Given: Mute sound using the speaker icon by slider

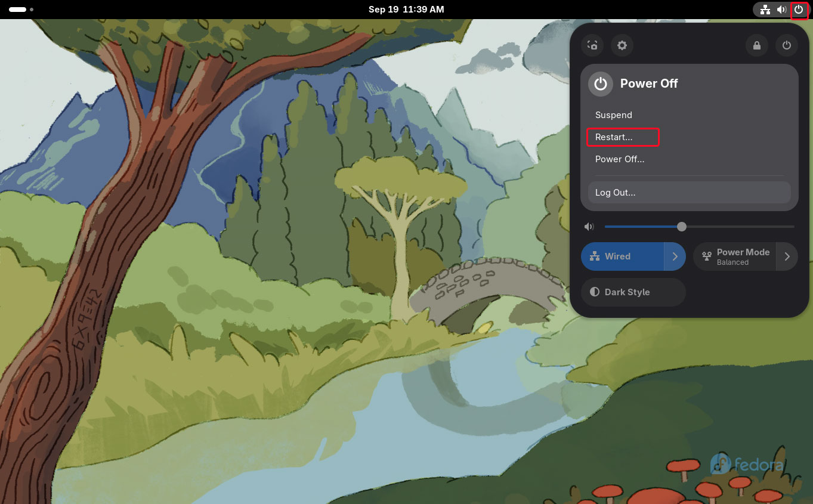Looking at the screenshot, I should pos(589,227).
